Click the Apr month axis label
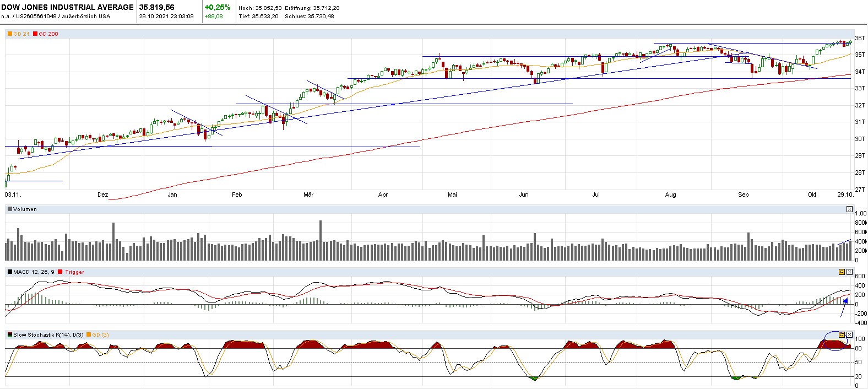 pos(383,195)
